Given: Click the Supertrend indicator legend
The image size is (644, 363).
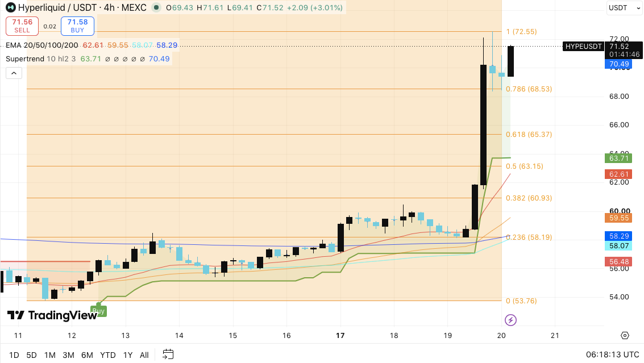Looking at the screenshot, I should pyautogui.click(x=25, y=59).
